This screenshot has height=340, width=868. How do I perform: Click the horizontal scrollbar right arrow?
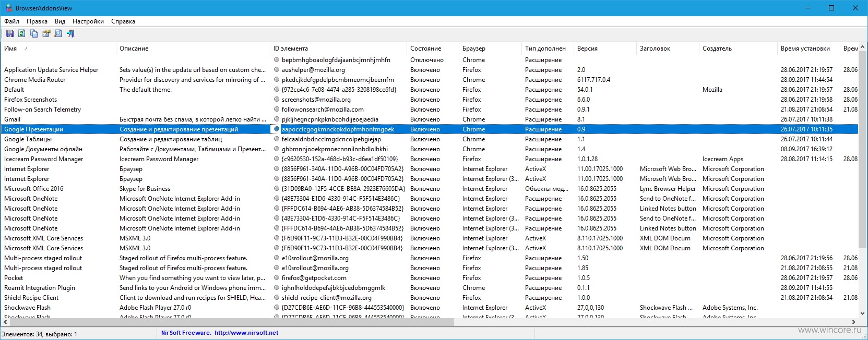854,322
